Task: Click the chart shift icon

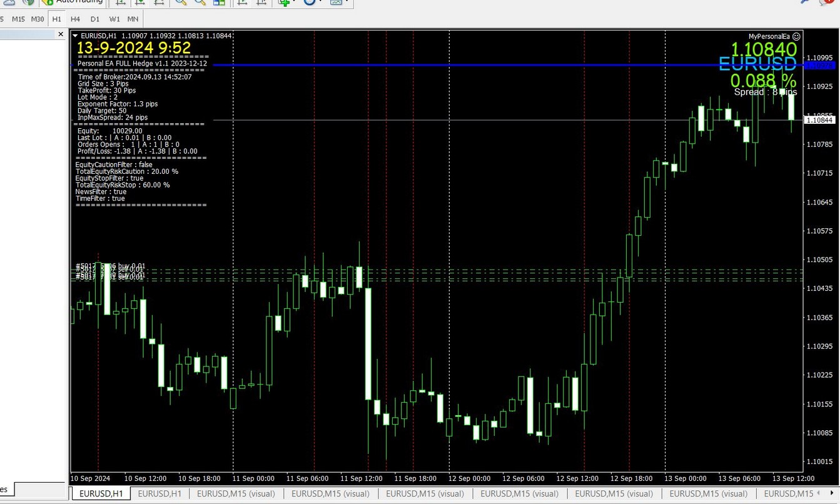Action: point(260,3)
